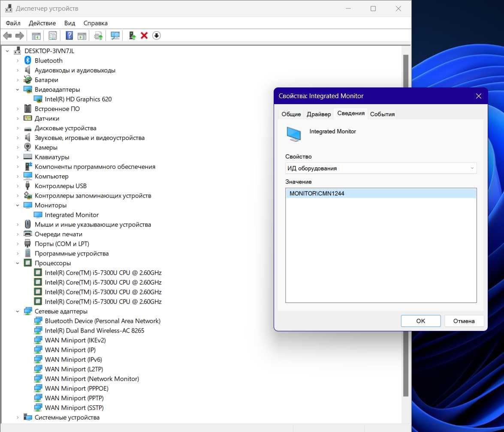Click the Порты (COM и LPT) icon
The image size is (504, 432).
[28, 243]
